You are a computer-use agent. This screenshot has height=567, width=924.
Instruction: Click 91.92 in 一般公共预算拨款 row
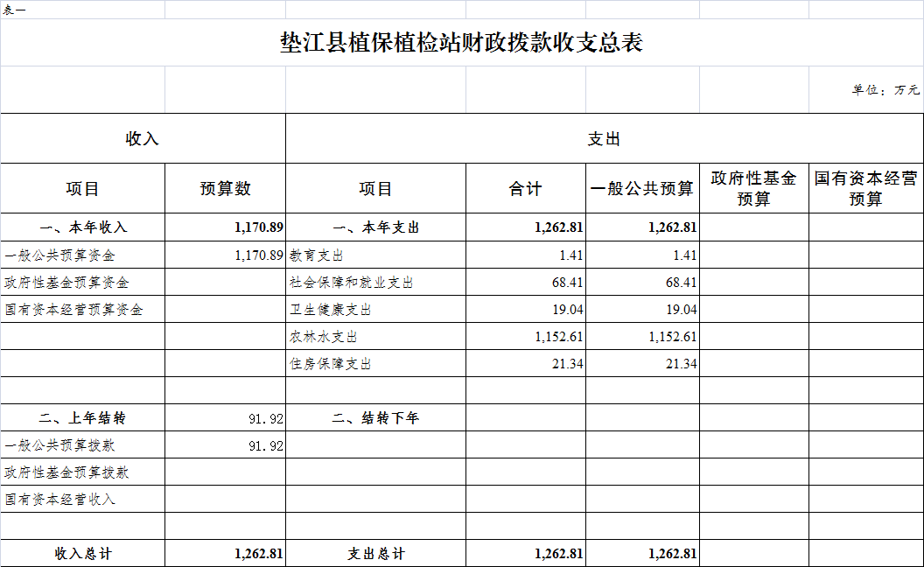click(x=266, y=445)
